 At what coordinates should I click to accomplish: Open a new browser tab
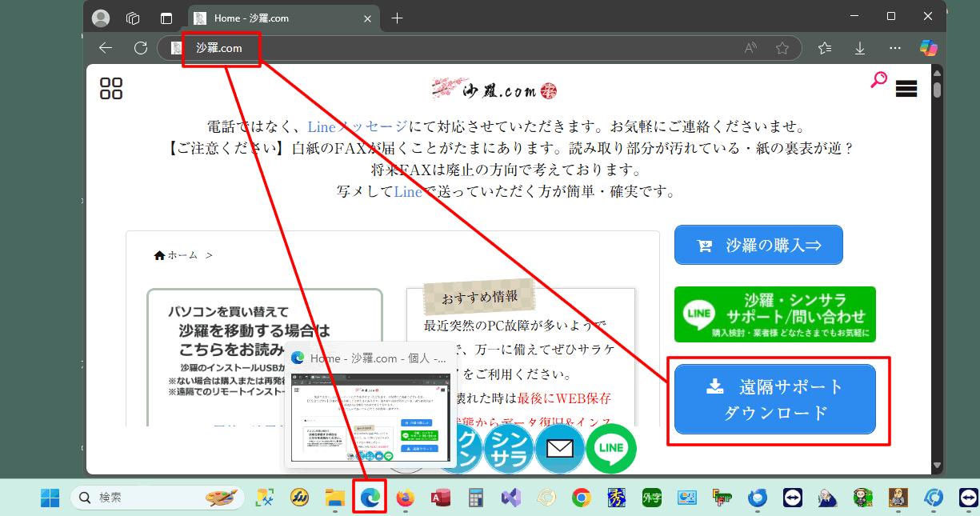[x=398, y=18]
